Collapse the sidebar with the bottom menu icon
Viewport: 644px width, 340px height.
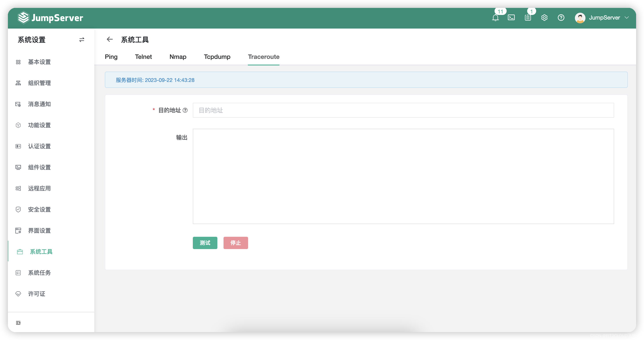(18, 323)
